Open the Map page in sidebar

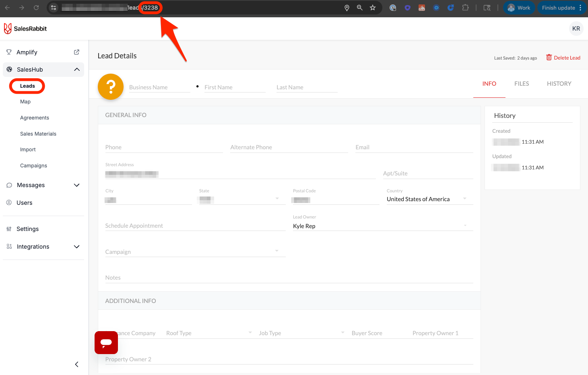tap(25, 102)
